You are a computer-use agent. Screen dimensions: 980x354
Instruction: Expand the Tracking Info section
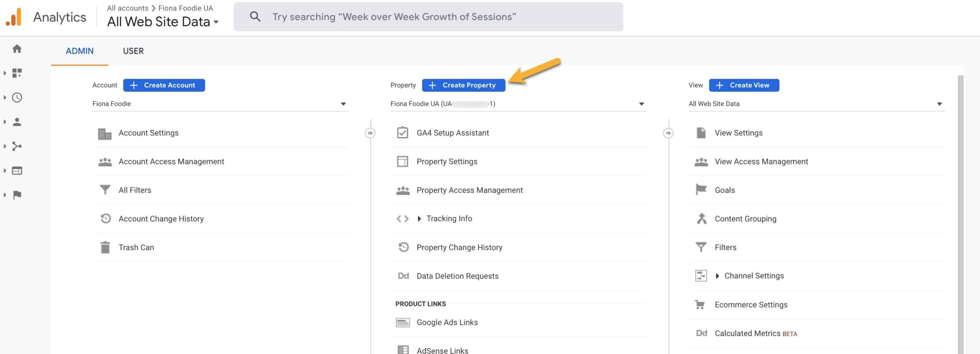419,219
